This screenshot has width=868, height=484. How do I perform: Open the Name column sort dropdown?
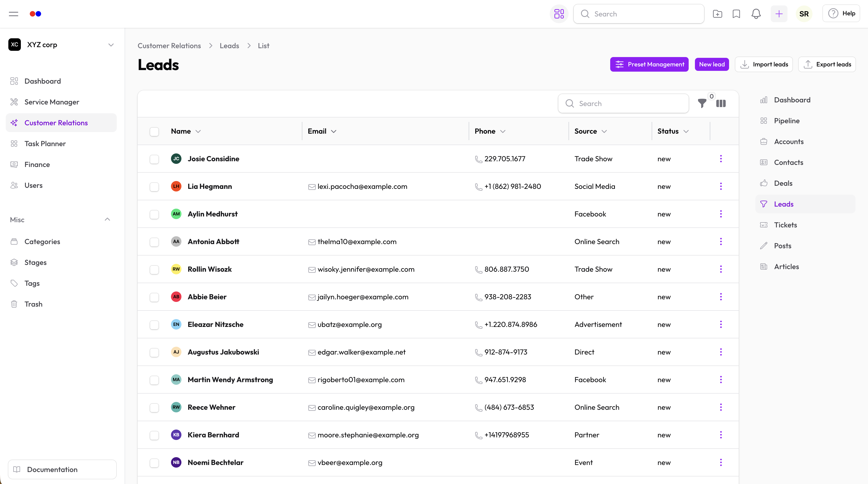tap(198, 131)
